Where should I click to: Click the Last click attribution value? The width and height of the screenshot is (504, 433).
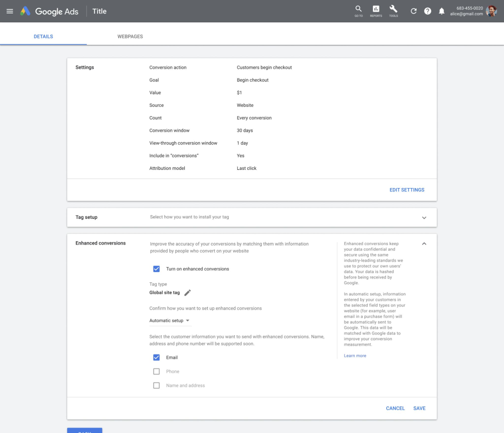pyautogui.click(x=246, y=168)
